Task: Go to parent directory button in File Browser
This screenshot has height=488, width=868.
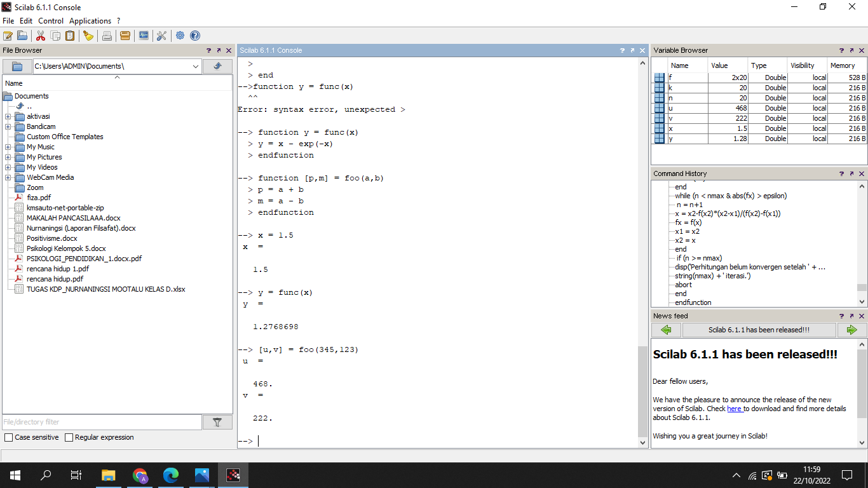Action: 217,66
